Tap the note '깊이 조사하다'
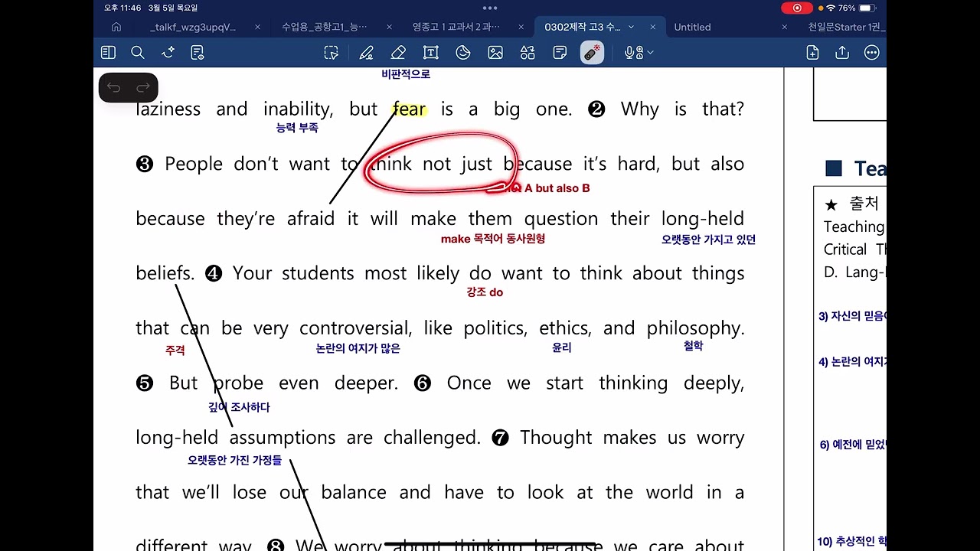 click(x=240, y=407)
